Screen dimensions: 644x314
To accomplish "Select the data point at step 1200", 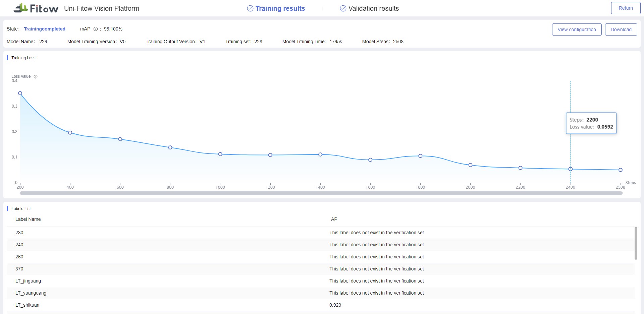I will 270,155.
